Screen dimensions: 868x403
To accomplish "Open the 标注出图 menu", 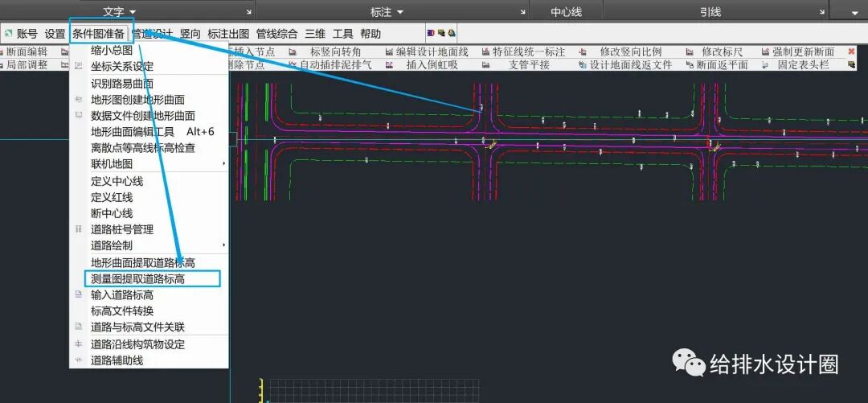I will click(x=228, y=34).
